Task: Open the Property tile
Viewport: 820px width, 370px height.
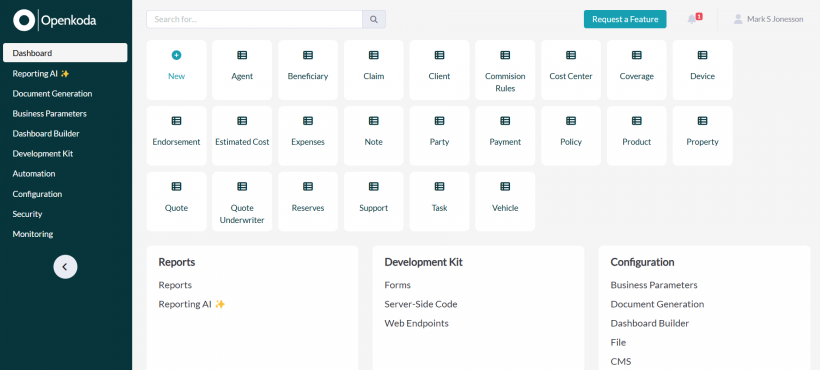Action: click(702, 136)
